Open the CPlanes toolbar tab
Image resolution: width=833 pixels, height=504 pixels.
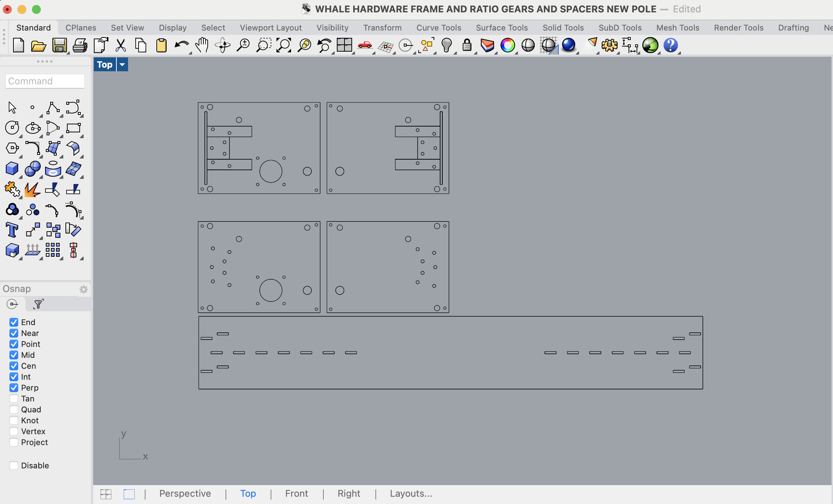tap(81, 28)
